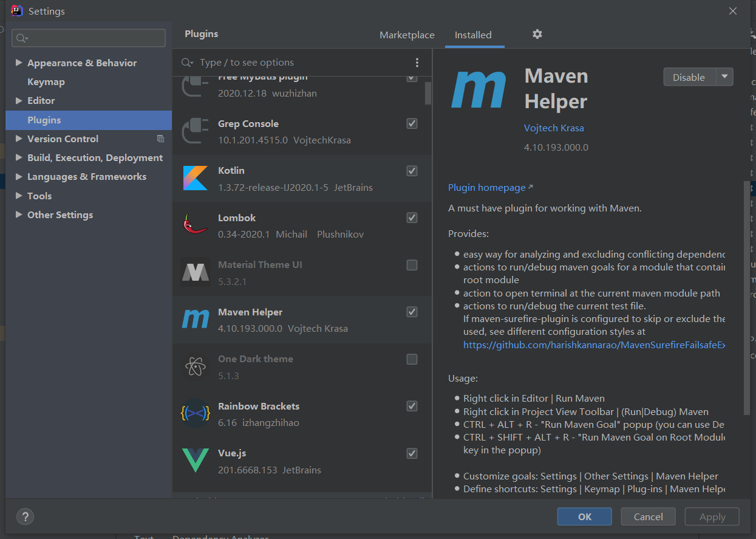Click the plugin description scrollbar
The height and width of the screenshot is (539, 756).
point(747,298)
